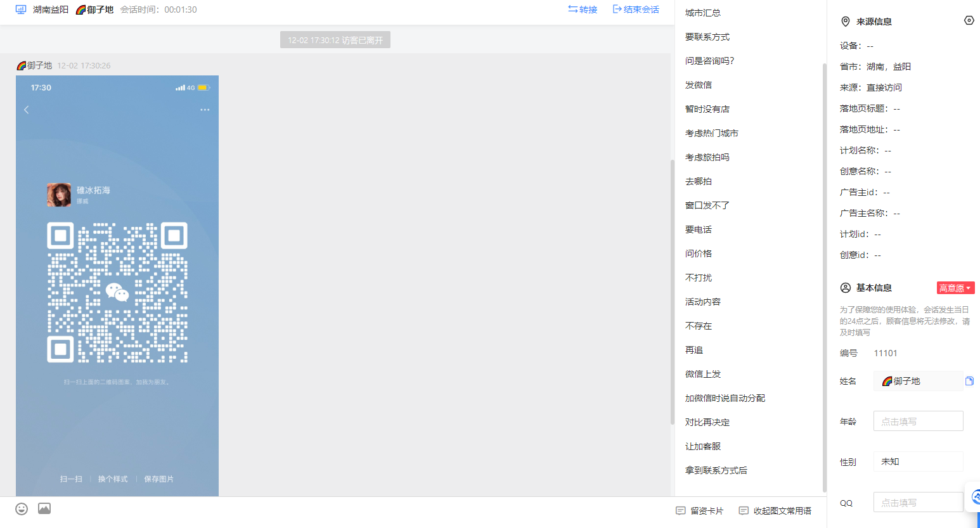Click the back arrow in the phone screenshot

(x=27, y=110)
